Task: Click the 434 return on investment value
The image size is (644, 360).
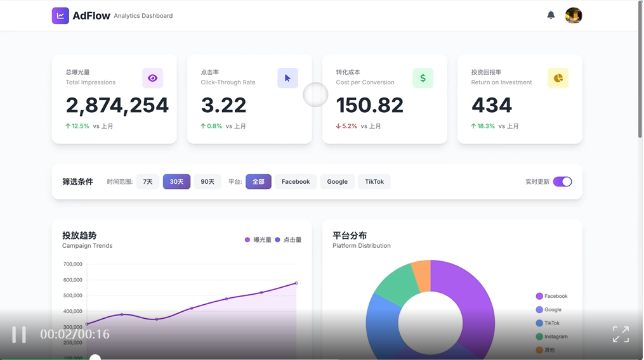Action: coord(492,105)
